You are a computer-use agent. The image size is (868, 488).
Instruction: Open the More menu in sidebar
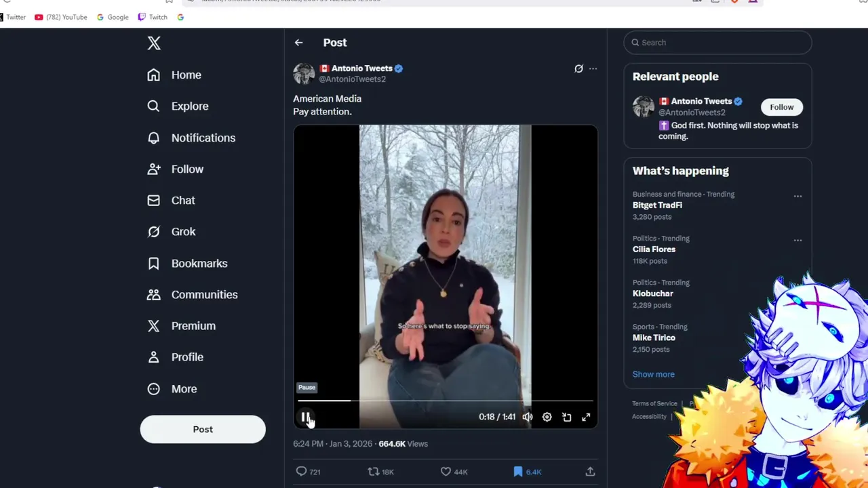tap(172, 389)
